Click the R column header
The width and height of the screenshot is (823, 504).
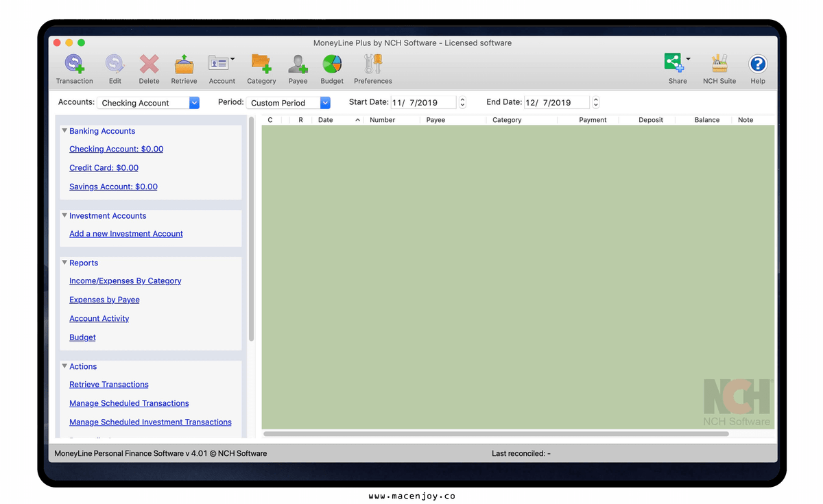[x=301, y=120]
